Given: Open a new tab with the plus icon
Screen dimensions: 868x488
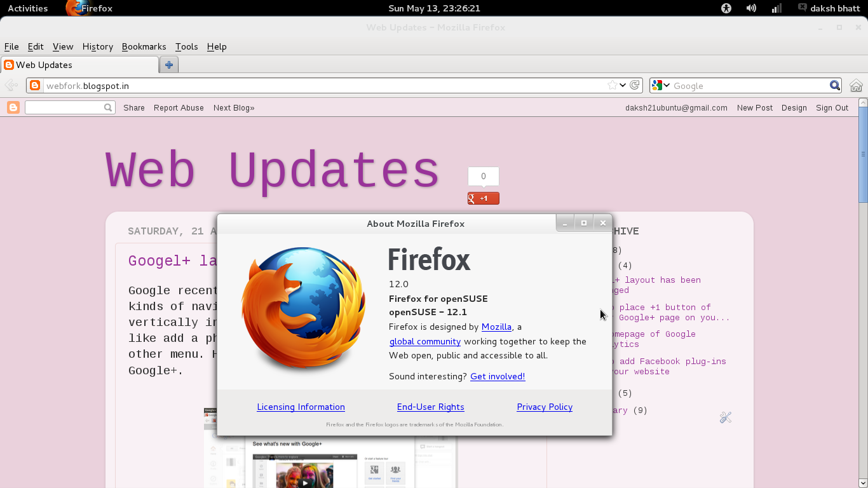Looking at the screenshot, I should (x=168, y=64).
